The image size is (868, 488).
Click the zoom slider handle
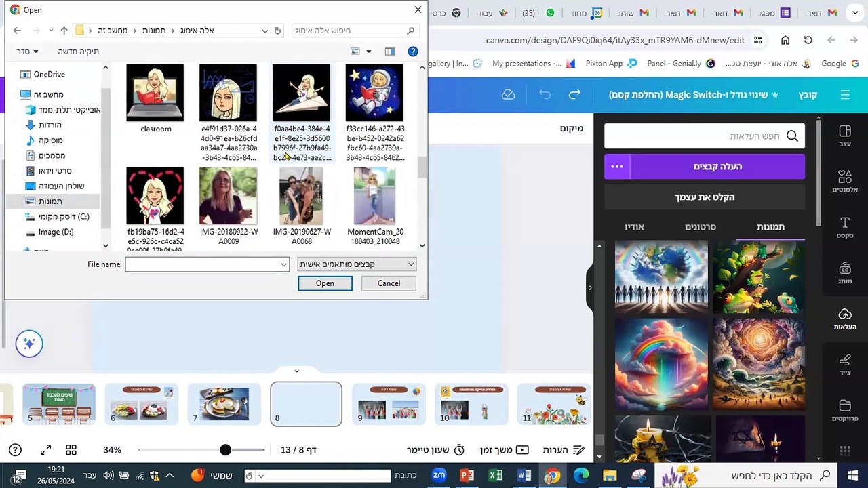[x=225, y=450]
